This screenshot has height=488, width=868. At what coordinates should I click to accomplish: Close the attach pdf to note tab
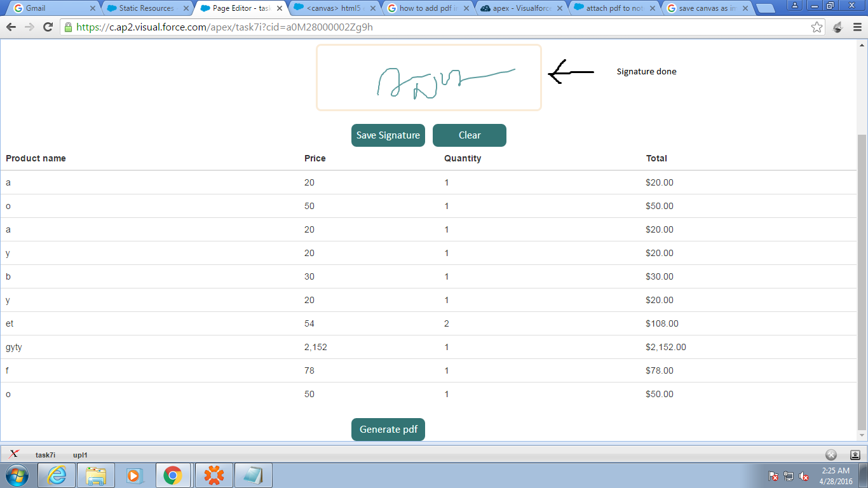coord(653,8)
